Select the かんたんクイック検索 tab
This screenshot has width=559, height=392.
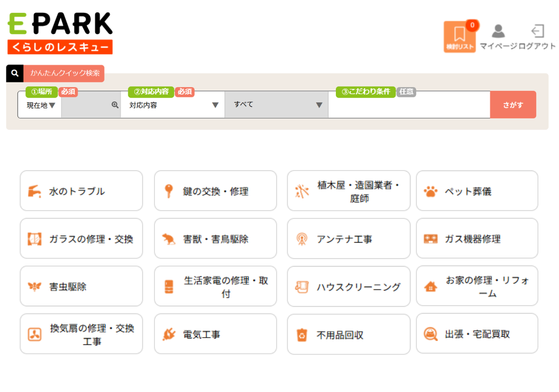click(x=64, y=73)
